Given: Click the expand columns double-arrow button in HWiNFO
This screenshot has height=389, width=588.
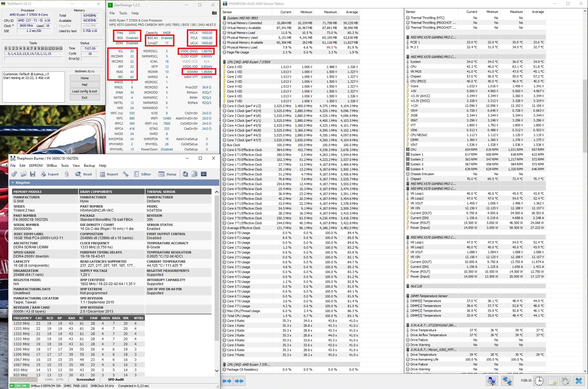Looking at the screenshot, I should [227, 381].
